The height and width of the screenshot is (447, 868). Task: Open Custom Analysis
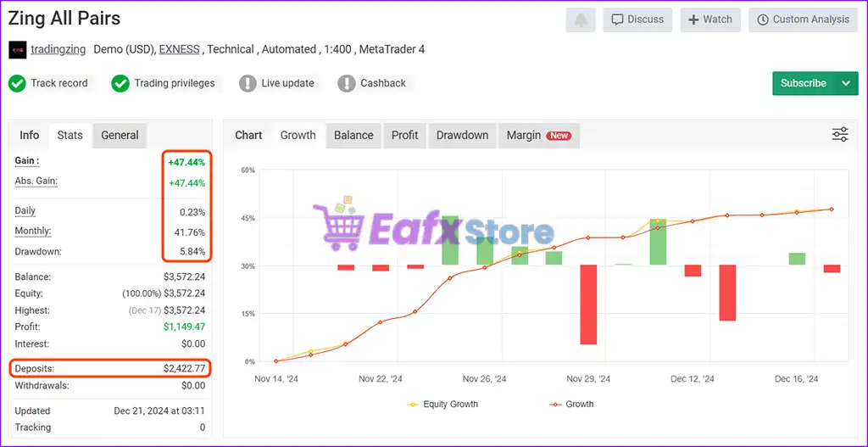(x=804, y=20)
